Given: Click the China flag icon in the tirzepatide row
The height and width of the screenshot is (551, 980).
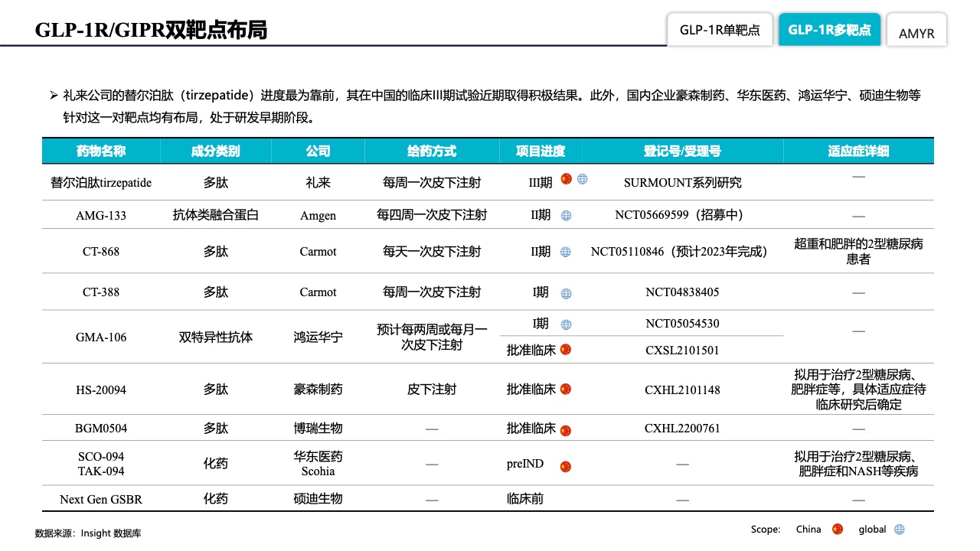Looking at the screenshot, I should (567, 179).
